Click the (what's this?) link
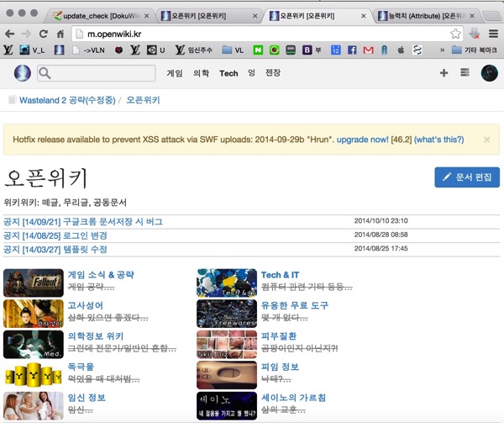 438,140
